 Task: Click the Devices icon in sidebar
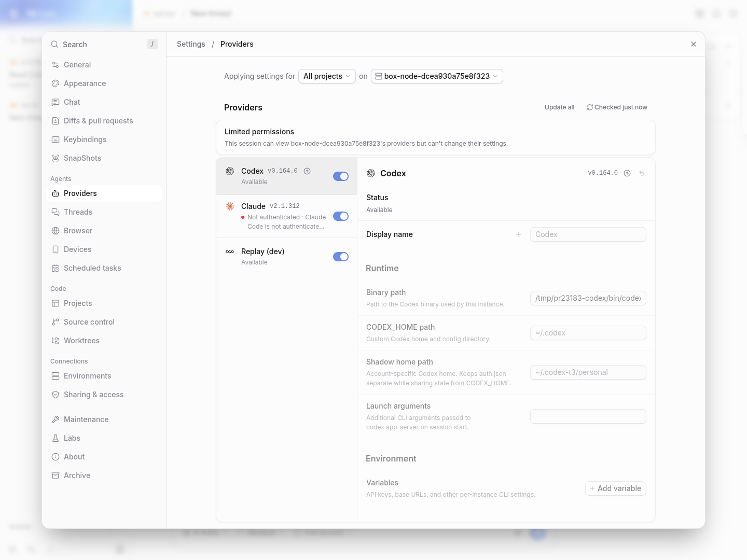[x=56, y=249]
